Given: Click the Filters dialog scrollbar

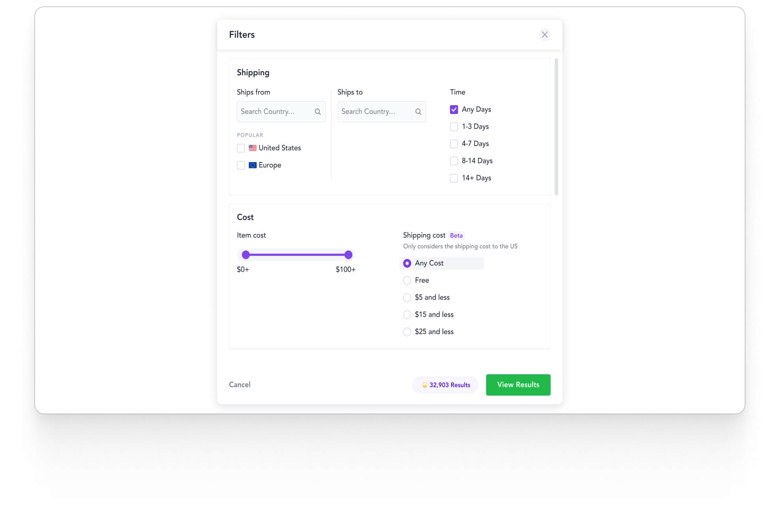Looking at the screenshot, I should pos(556,127).
